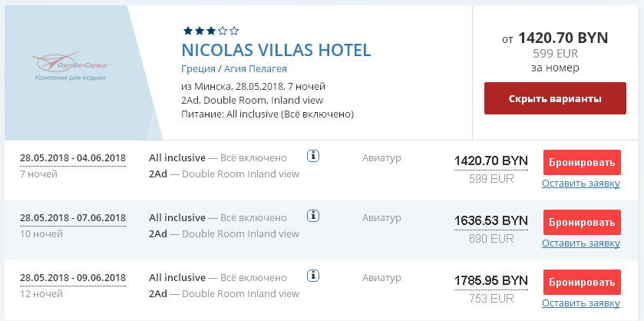Book the 1420.70 BYN tour

pyautogui.click(x=582, y=162)
